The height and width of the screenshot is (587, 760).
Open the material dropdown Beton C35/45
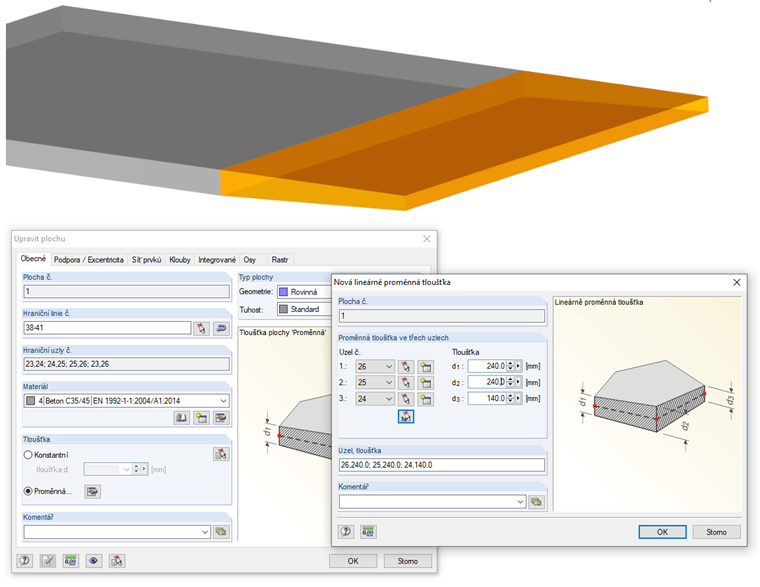(x=223, y=401)
